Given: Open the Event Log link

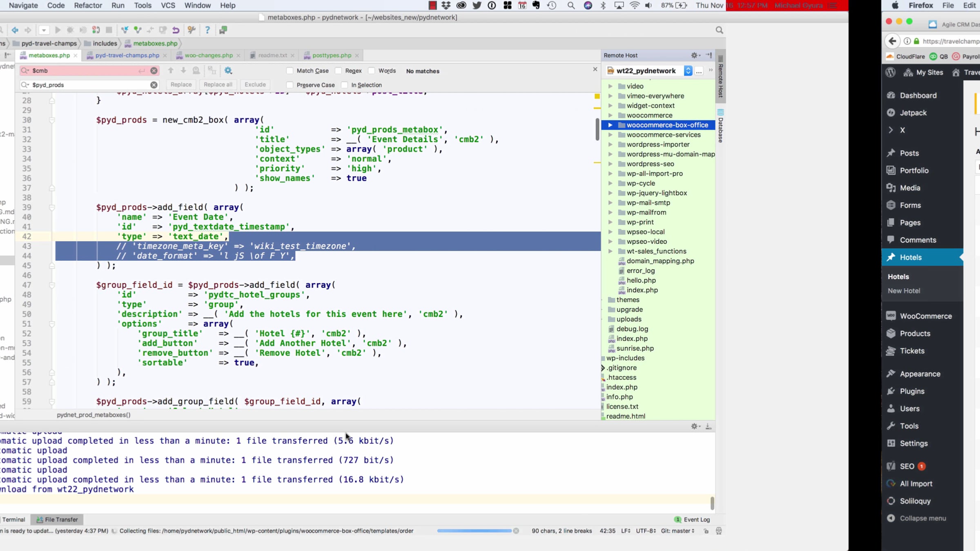Looking at the screenshot, I should [696, 520].
